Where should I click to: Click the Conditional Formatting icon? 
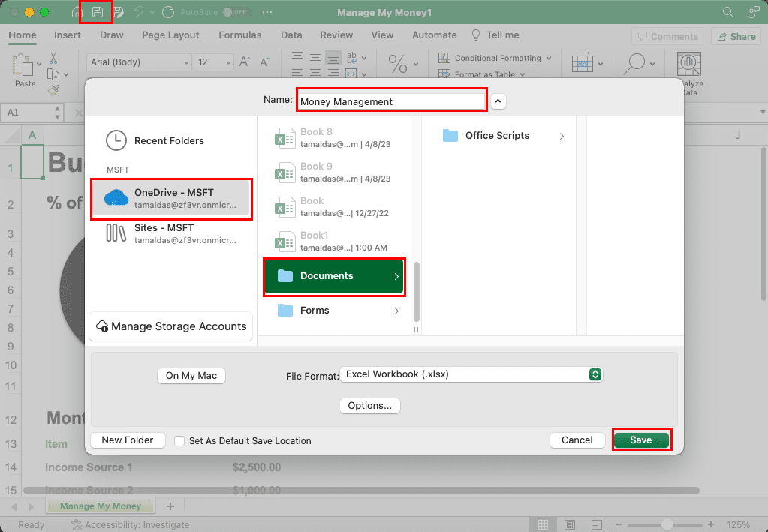pyautogui.click(x=445, y=58)
